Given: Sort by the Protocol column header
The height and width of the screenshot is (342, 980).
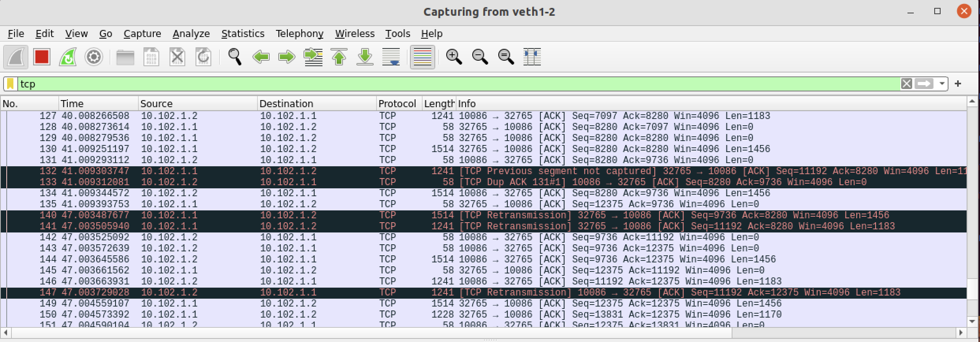Looking at the screenshot, I should pyautogui.click(x=399, y=104).
